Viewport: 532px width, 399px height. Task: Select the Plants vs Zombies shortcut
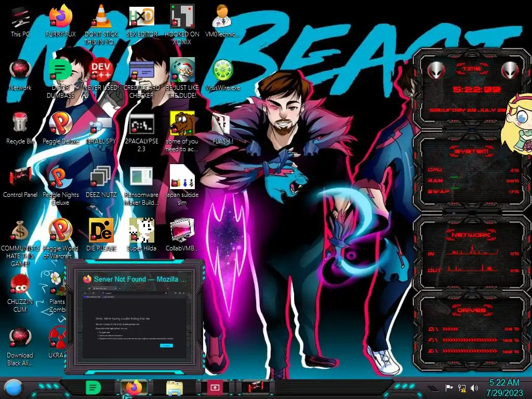point(57,293)
